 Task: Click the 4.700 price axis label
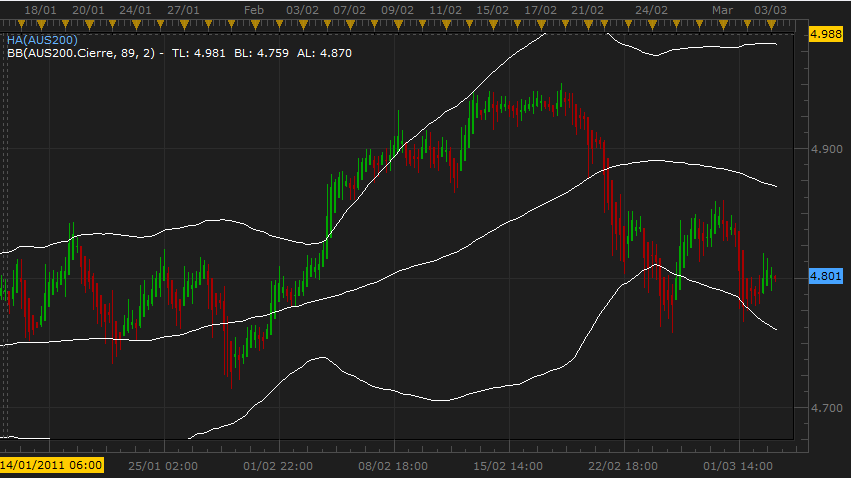[x=826, y=408]
